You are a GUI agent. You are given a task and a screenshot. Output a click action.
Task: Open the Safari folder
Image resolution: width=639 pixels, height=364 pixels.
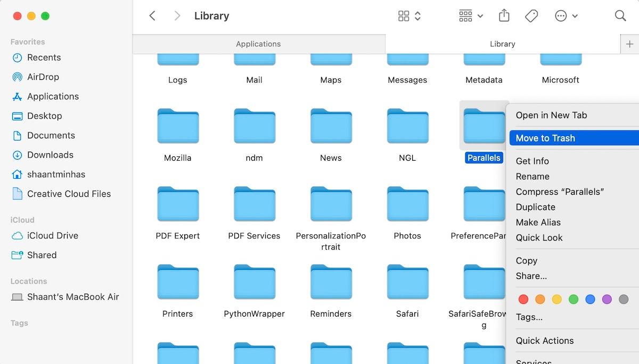[x=407, y=282]
